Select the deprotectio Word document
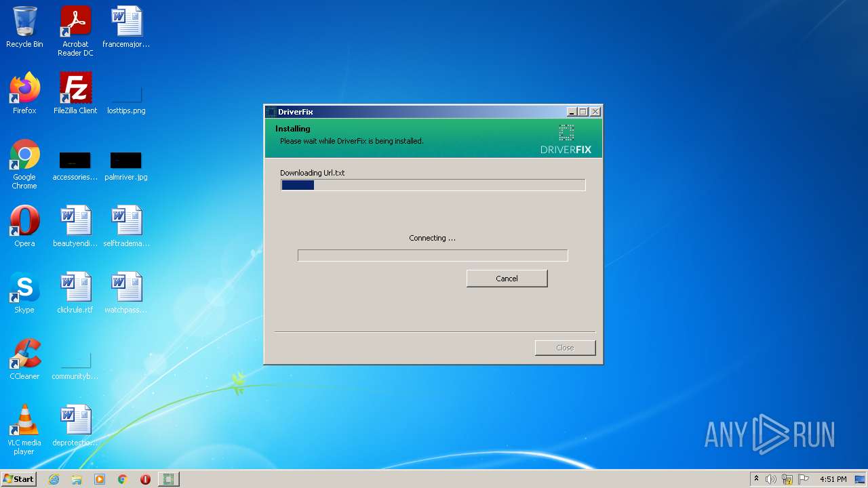The height and width of the screenshot is (488, 868). (75, 426)
